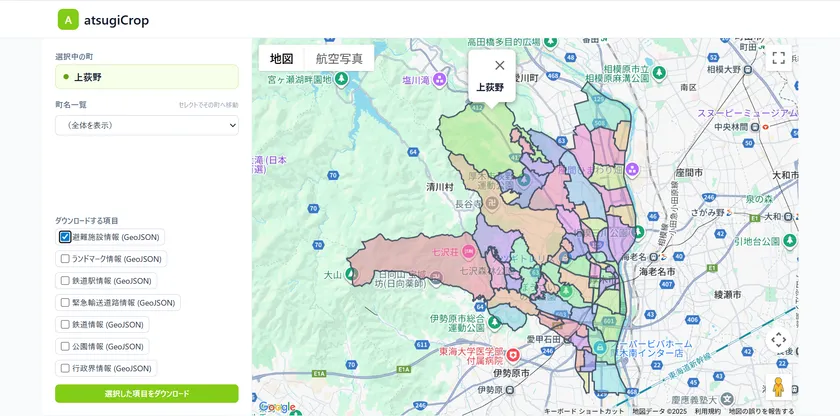The height and width of the screenshot is (416, 840).
Task: Close the 上荻野 info window
Action: [x=500, y=66]
